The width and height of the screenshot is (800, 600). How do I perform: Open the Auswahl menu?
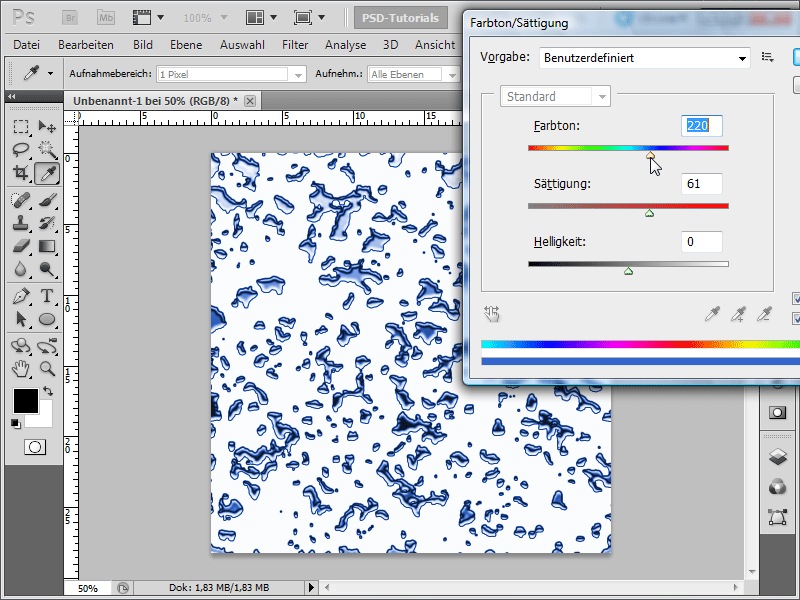[x=242, y=45]
